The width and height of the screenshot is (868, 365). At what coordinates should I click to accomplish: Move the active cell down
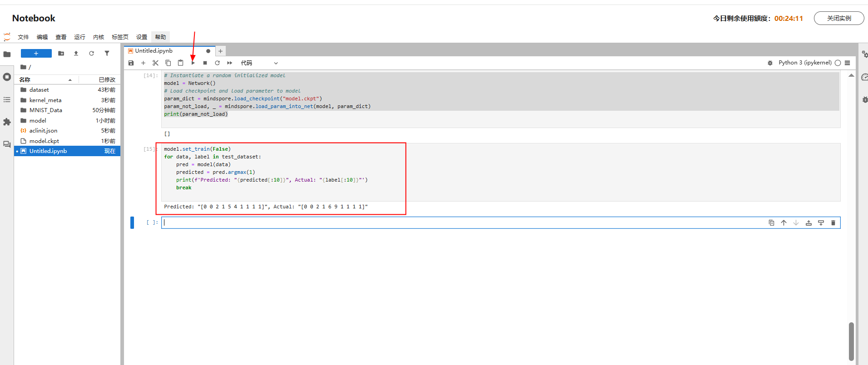point(796,223)
